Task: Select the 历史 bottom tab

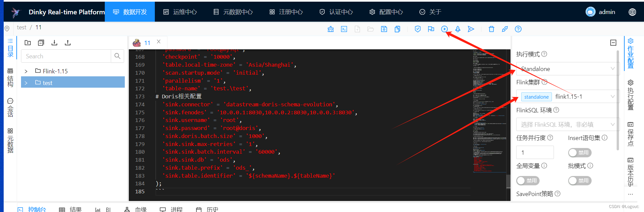Action: coord(207,209)
